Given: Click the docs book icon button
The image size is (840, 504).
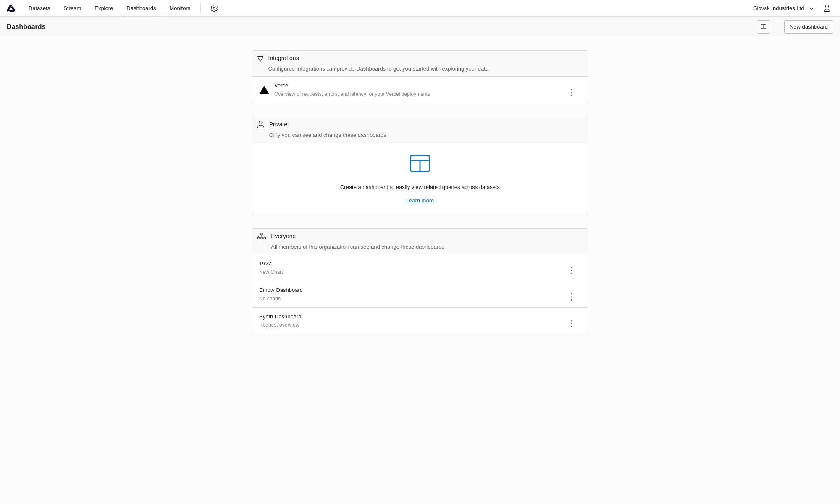Looking at the screenshot, I should coord(763,27).
